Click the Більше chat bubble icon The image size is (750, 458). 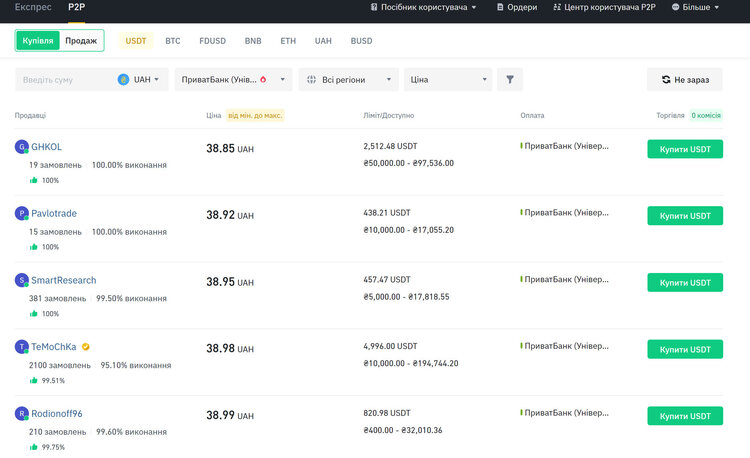[675, 7]
